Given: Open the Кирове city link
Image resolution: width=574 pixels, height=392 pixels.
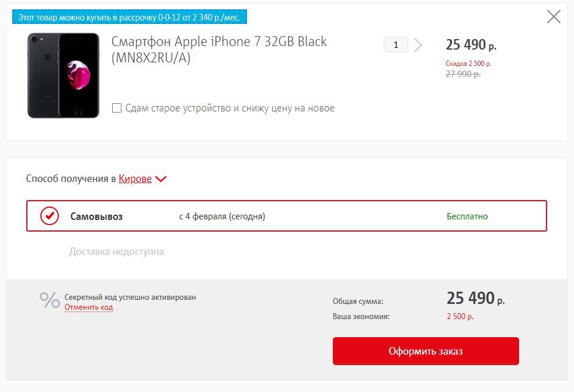Looking at the screenshot, I should click(x=135, y=179).
